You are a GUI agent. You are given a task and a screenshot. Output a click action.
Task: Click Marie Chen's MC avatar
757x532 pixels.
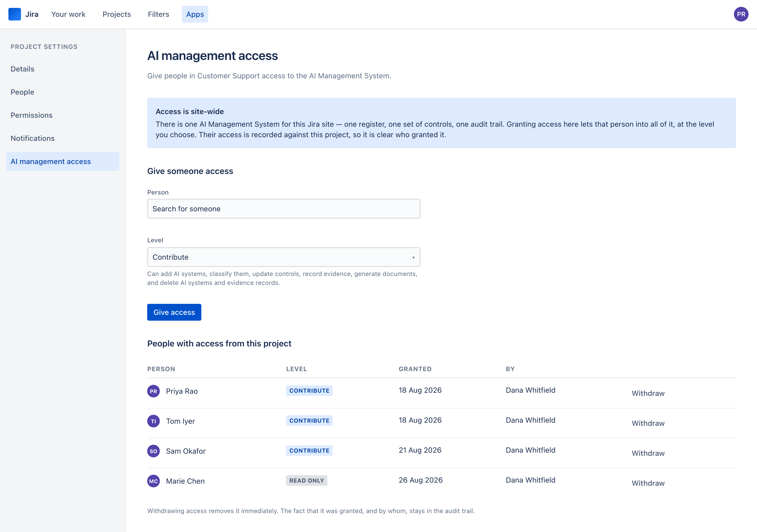153,481
